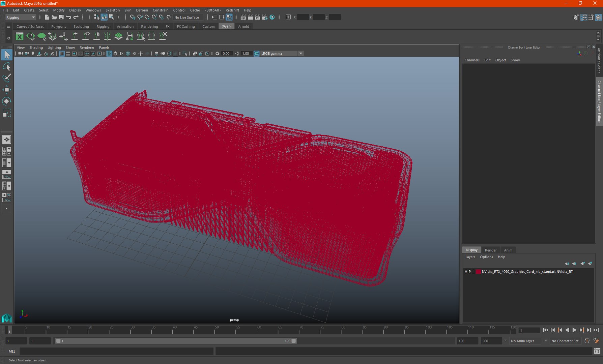Choose the Paint selection tool

click(x=6, y=78)
